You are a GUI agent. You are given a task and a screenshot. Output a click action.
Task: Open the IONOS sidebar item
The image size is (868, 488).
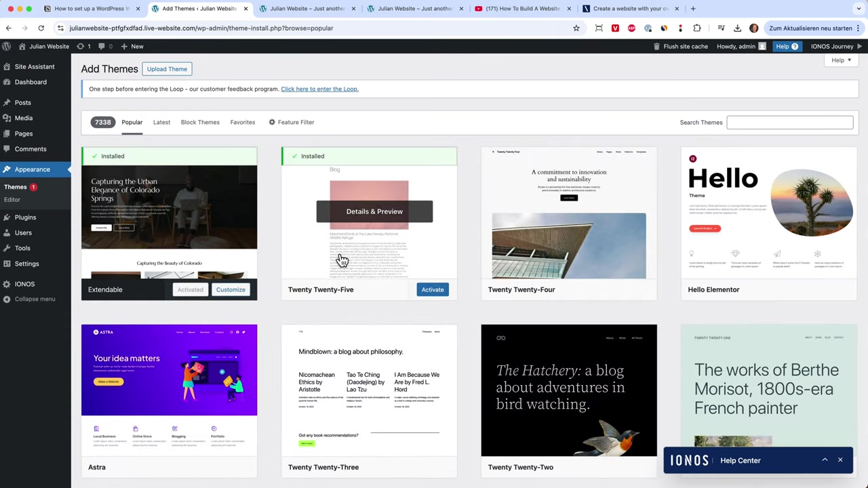(24, 284)
